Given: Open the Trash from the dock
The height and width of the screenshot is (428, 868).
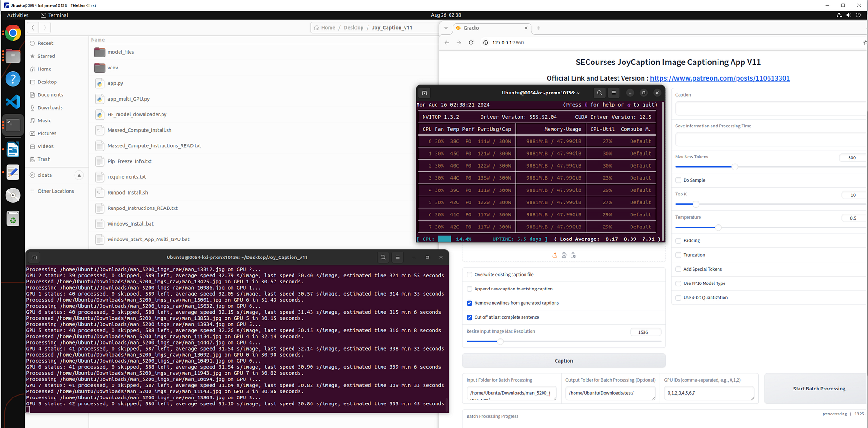Looking at the screenshot, I should (x=13, y=219).
